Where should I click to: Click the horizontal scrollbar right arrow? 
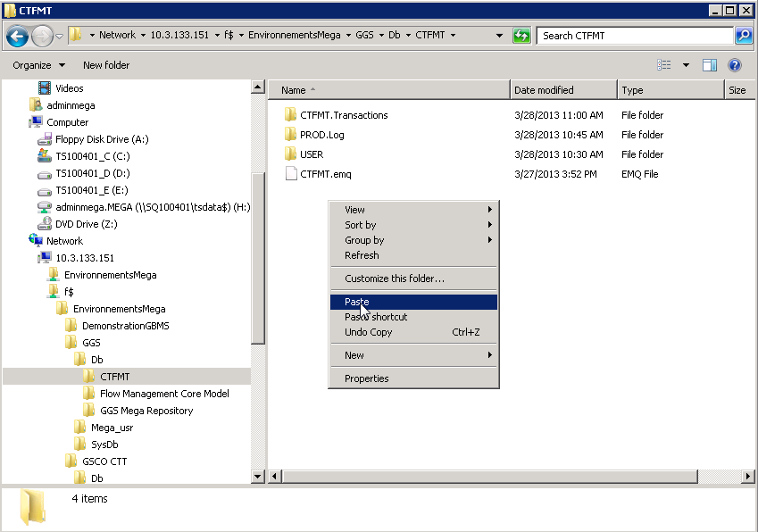click(748, 478)
